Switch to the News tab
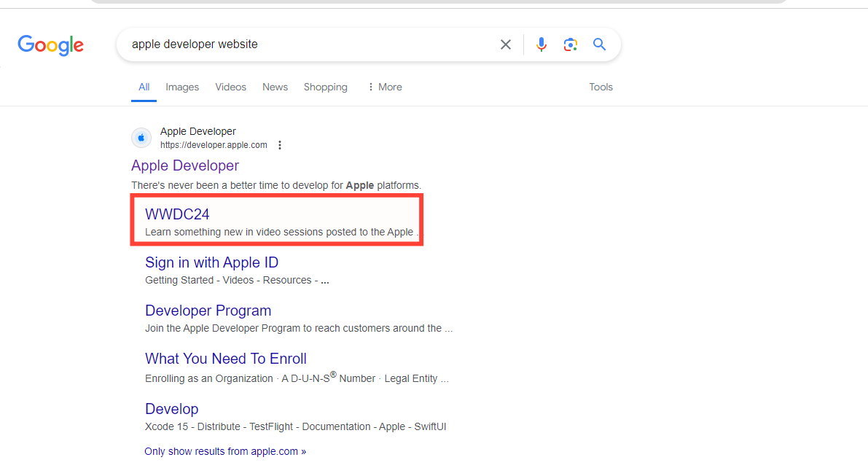The width and height of the screenshot is (868, 476). point(275,87)
